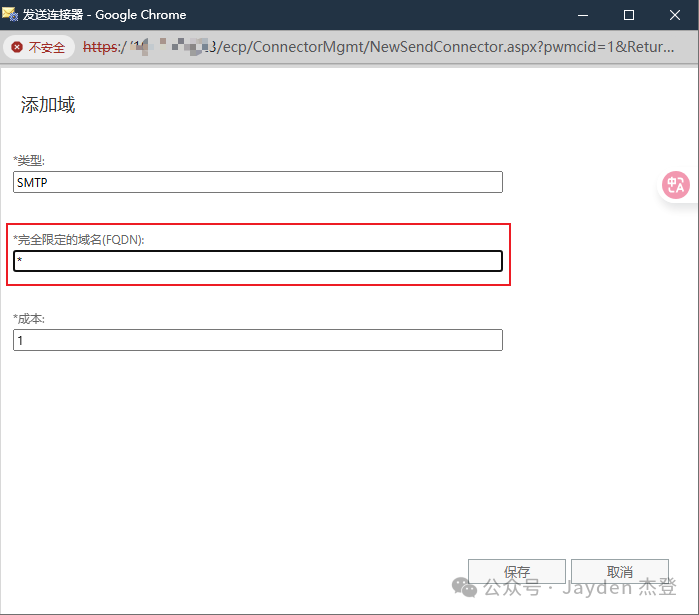Click the pink translate floating icon
Viewport: 699px width, 615px height.
(676, 185)
